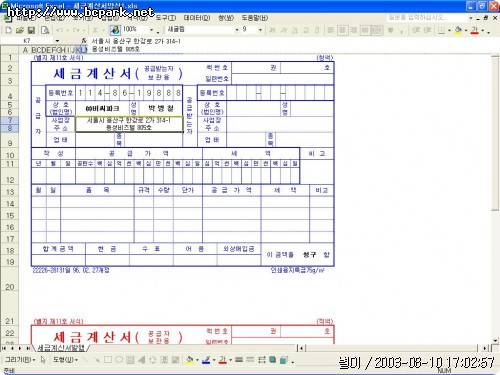Click the Open file folder icon
Viewport: 500px width, 375px height.
coord(20,30)
